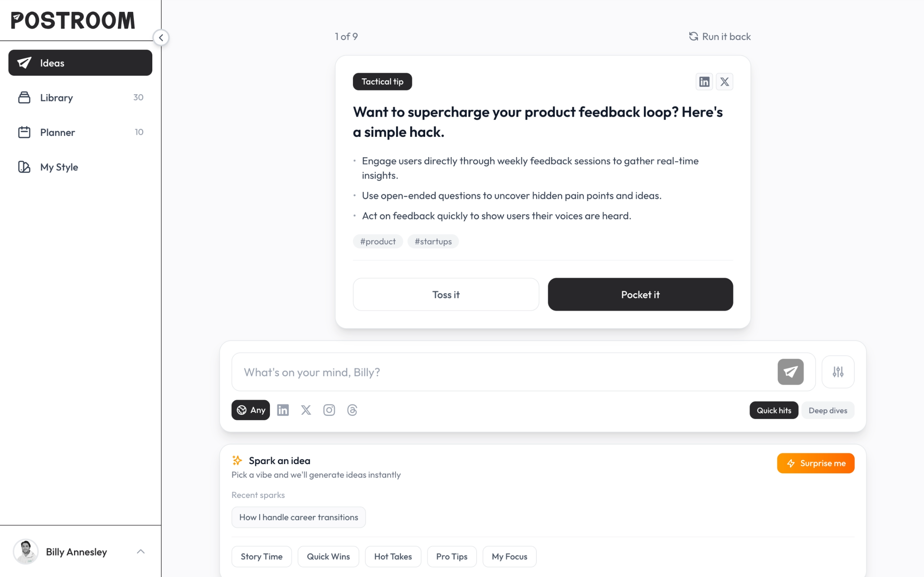Pocket the product feedback loop idea
This screenshot has width=924, height=577.
(x=640, y=294)
